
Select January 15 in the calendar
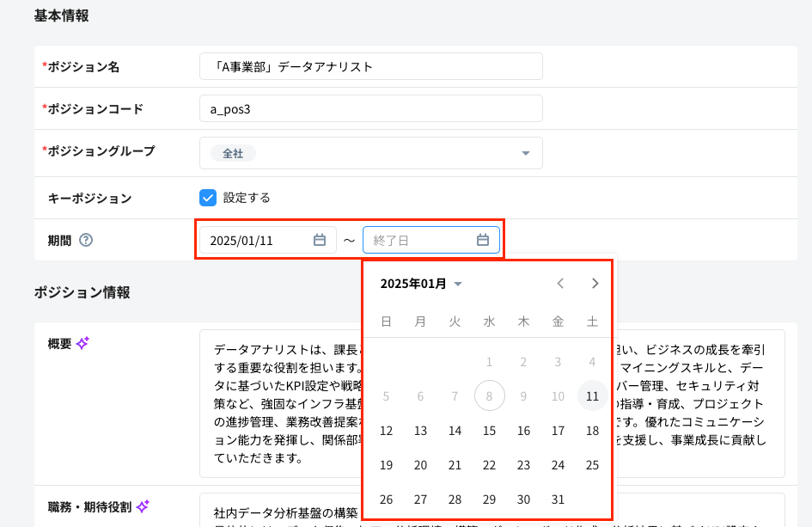[x=489, y=431]
